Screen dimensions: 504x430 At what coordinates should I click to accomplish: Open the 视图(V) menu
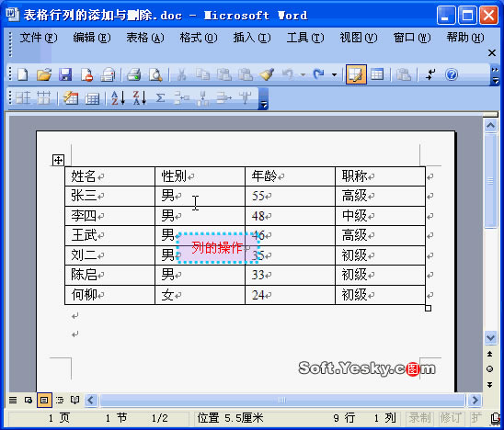[359, 38]
